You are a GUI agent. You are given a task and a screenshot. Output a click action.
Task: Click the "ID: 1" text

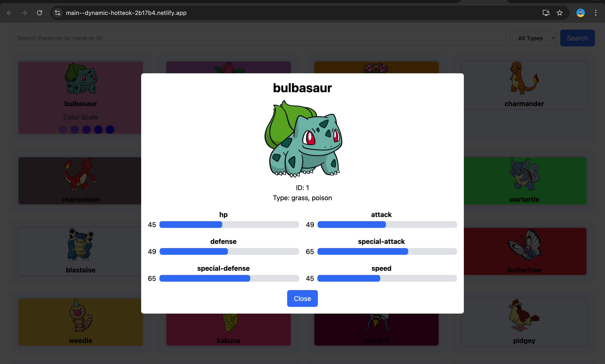coord(302,188)
